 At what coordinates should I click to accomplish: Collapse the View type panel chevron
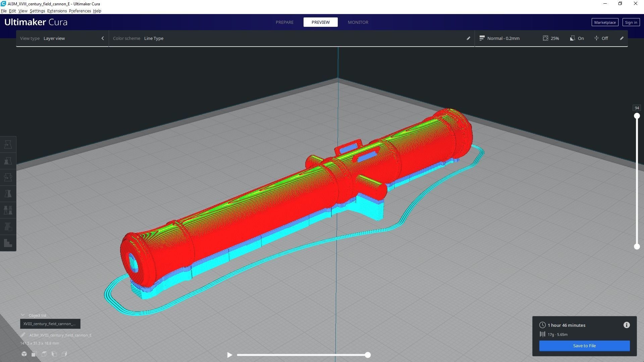(x=103, y=38)
